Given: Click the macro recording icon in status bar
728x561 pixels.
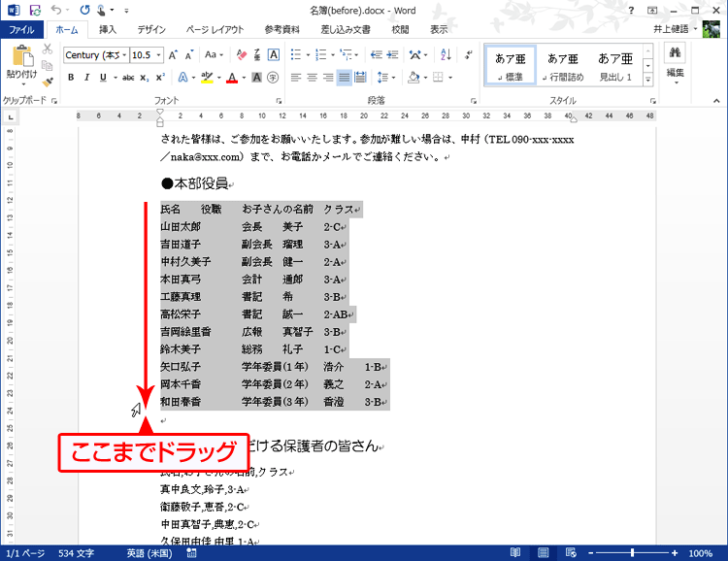Looking at the screenshot, I should [191, 552].
